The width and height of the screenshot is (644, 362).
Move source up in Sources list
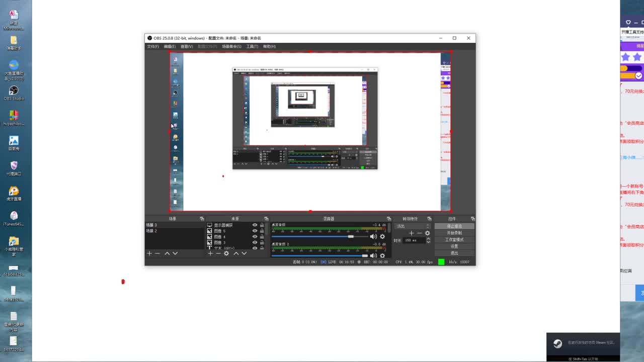(x=236, y=253)
